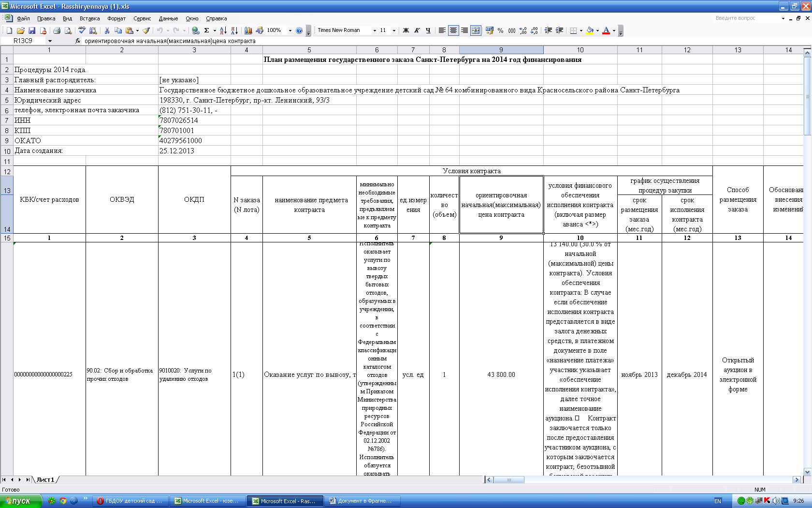Click the vertical scrollbar down arrow

807,472
